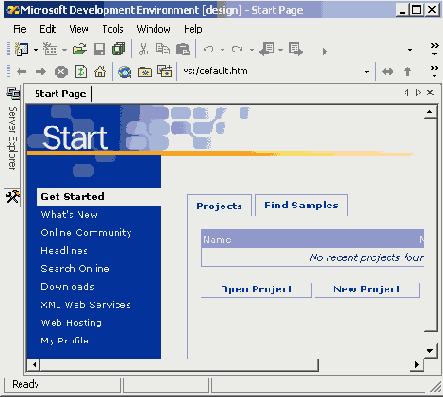443x397 pixels.
Task: Select the Start Page document tab
Action: pos(60,94)
